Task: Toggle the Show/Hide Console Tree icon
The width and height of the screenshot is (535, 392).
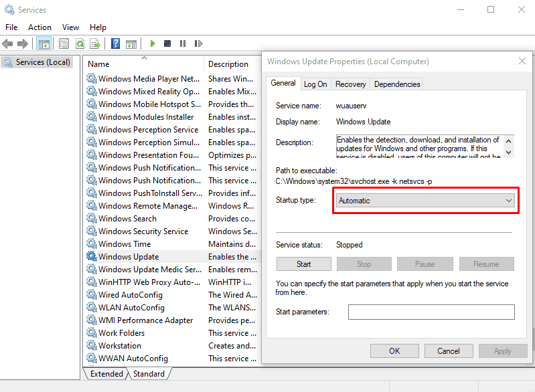Action: coord(44,43)
